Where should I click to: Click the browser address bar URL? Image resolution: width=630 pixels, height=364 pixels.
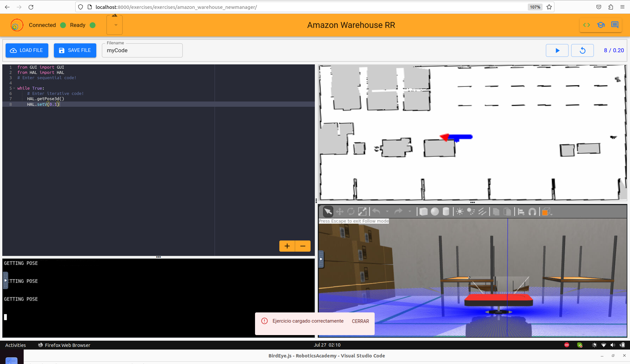[176, 7]
